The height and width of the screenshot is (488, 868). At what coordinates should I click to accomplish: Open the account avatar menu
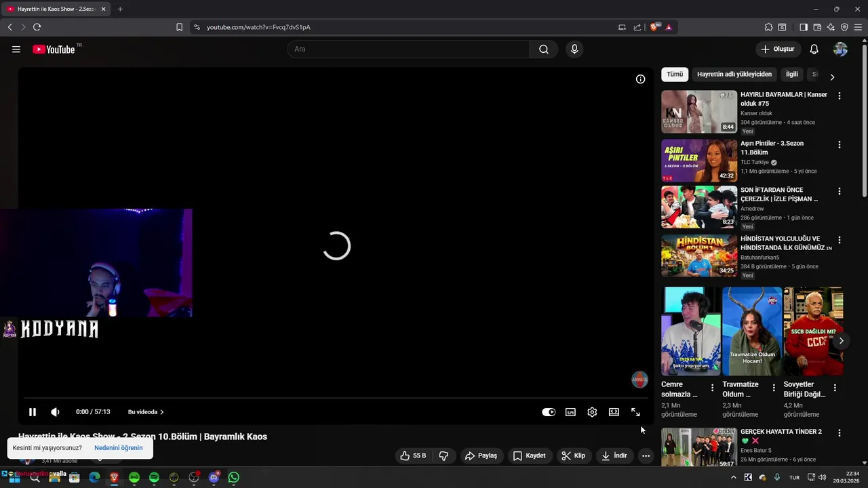pos(840,49)
